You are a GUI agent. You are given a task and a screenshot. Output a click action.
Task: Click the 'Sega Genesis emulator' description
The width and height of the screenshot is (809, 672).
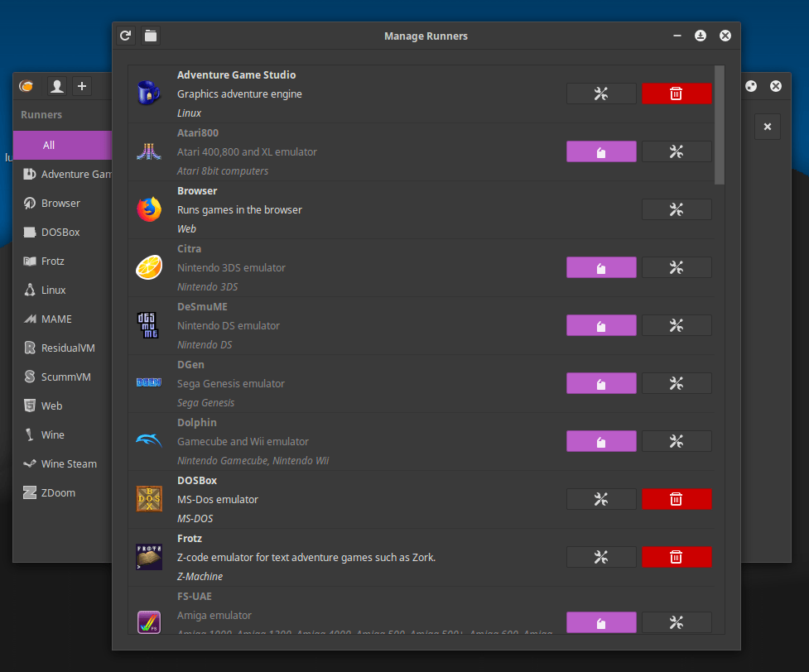[231, 384]
